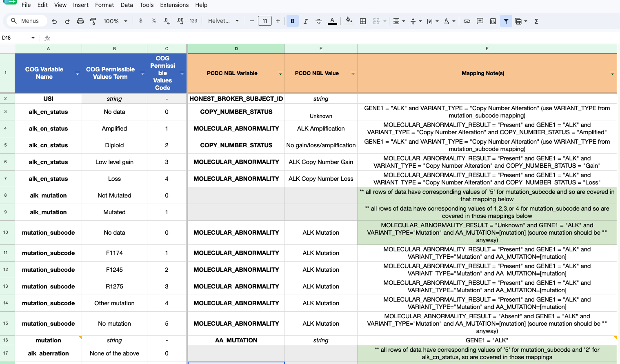Redo the last action
Viewport: 620px width, 364px height.
pyautogui.click(x=67, y=21)
